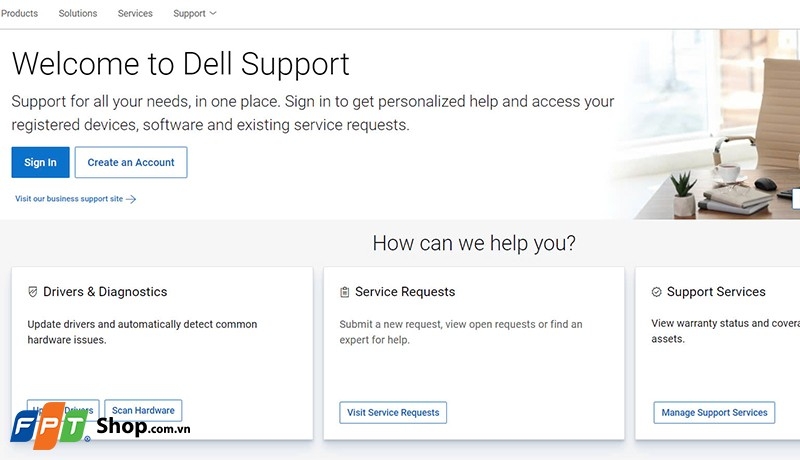Open the Products menu
Screen dimensions: 800x460
(x=19, y=14)
